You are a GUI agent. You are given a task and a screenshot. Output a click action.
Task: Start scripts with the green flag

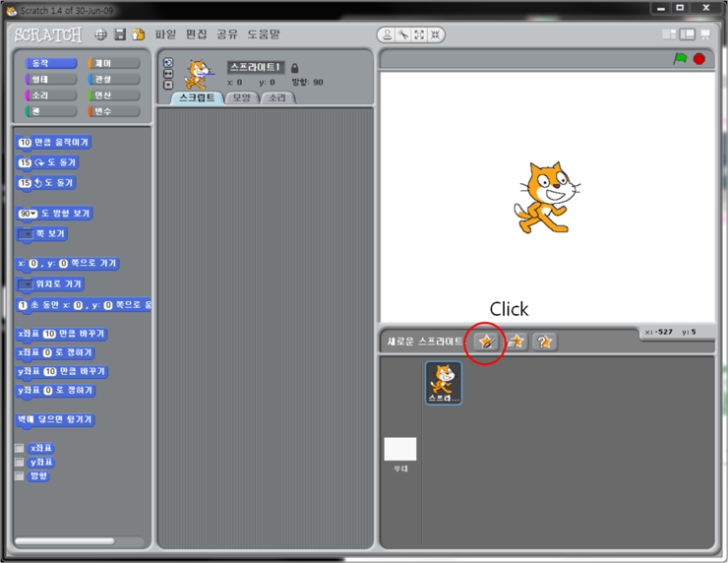click(680, 58)
